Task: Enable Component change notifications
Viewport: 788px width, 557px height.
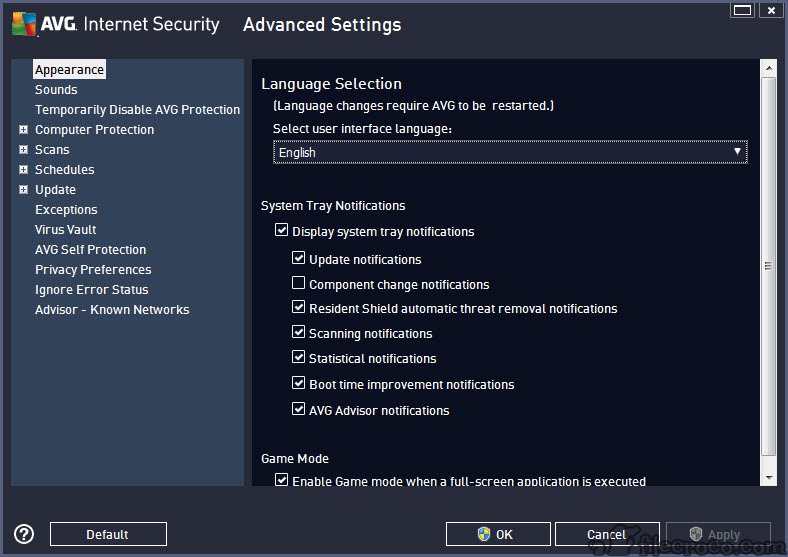Action: (x=299, y=283)
